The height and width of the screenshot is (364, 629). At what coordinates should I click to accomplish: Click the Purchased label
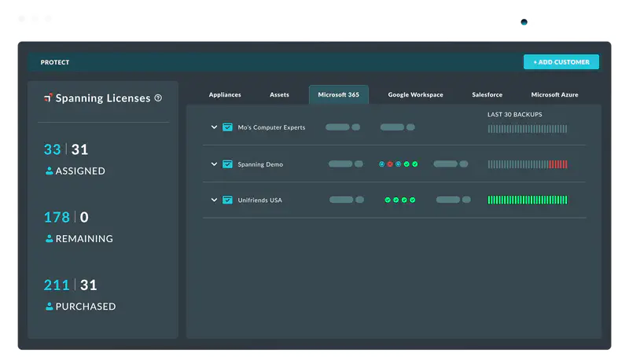click(86, 307)
